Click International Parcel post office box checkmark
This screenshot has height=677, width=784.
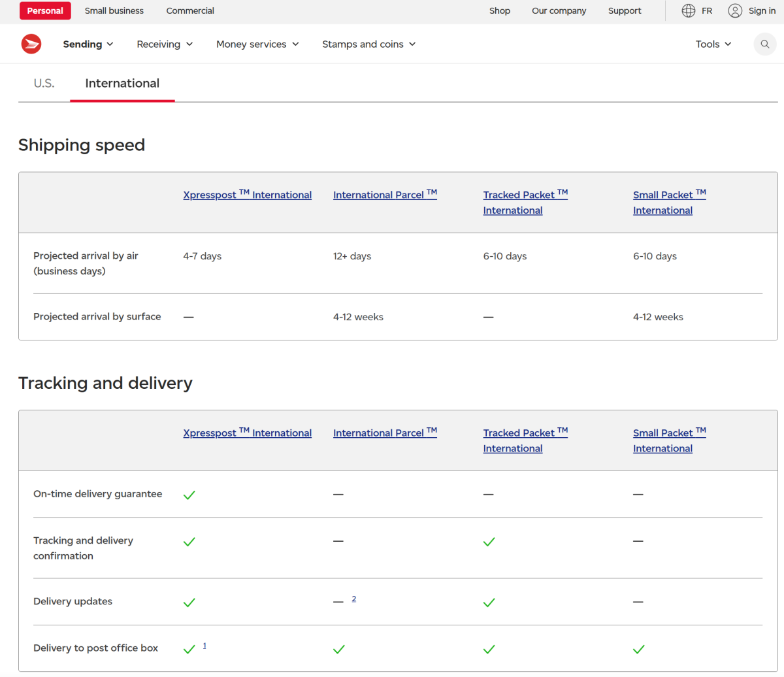click(x=339, y=649)
